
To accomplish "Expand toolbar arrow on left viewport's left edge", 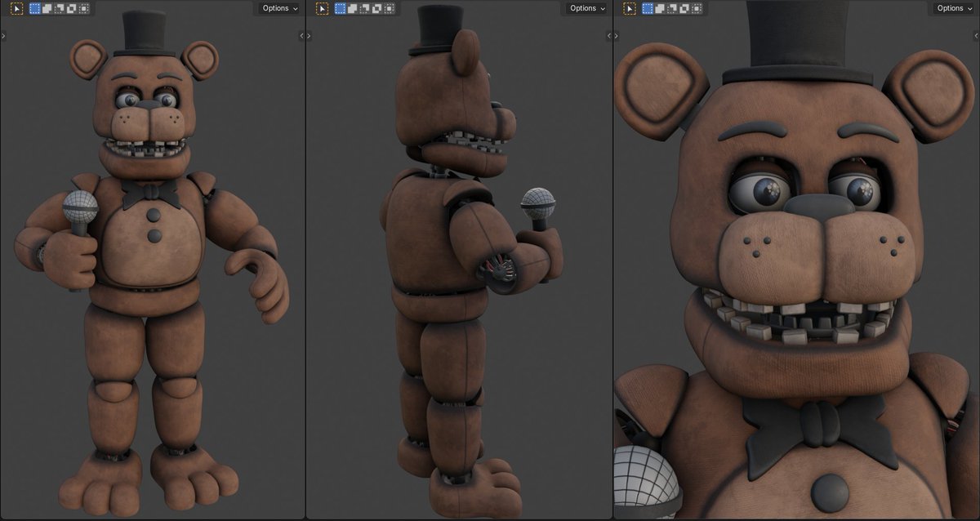I will 3,36.
